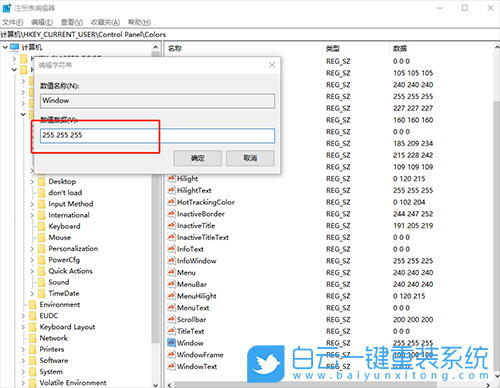Screen dimensions: 500x388
Task: Open the 收藏夹(A) menu
Action: coord(105,22)
